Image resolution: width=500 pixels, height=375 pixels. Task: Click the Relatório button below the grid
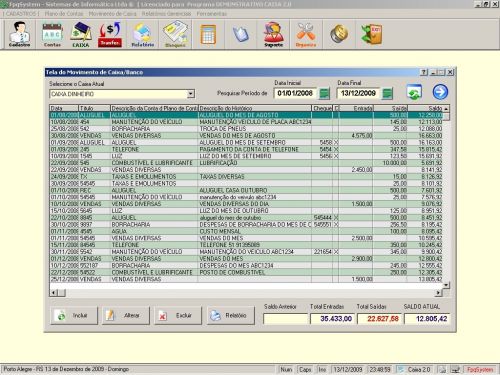click(231, 315)
